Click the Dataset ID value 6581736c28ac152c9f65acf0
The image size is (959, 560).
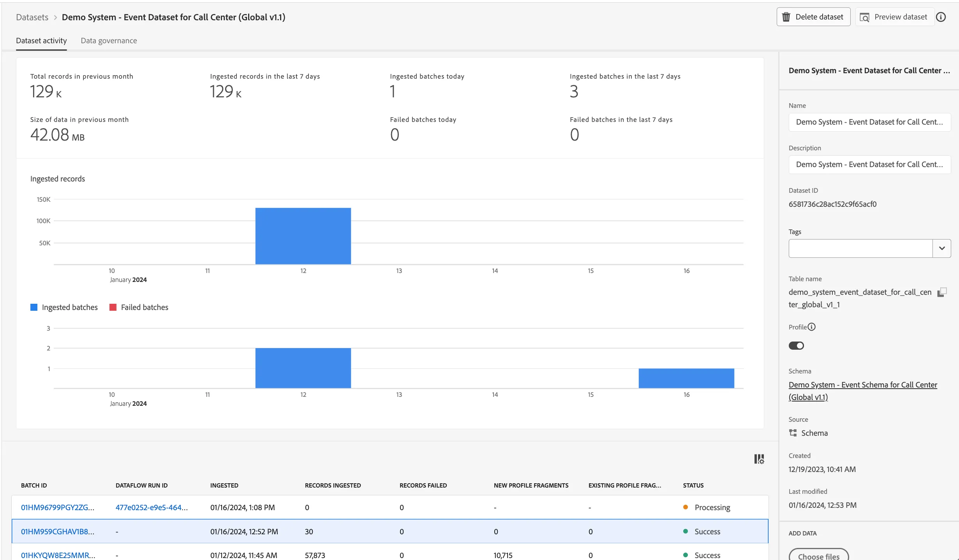[832, 204]
